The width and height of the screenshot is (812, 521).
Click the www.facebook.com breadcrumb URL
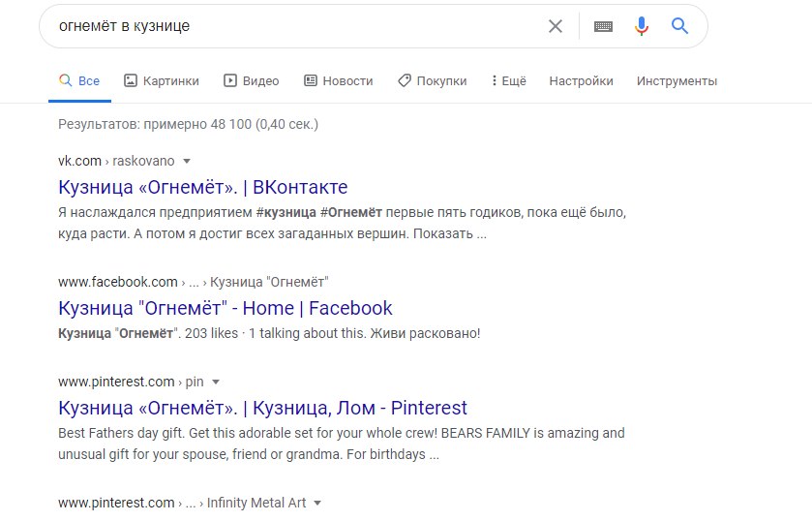coord(118,282)
